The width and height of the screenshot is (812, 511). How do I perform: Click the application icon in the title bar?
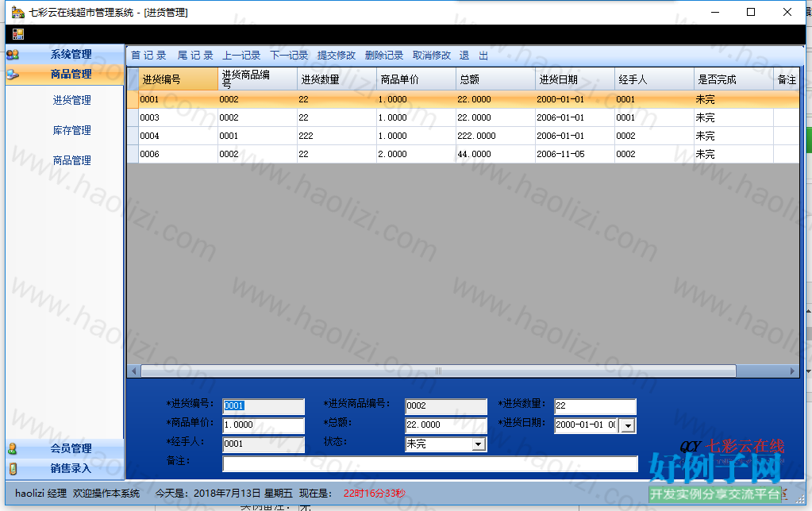17,12
